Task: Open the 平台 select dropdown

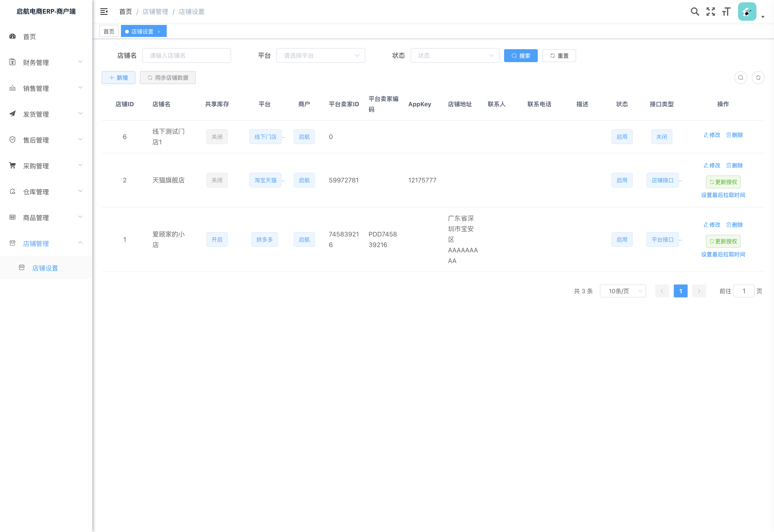Action: point(320,56)
